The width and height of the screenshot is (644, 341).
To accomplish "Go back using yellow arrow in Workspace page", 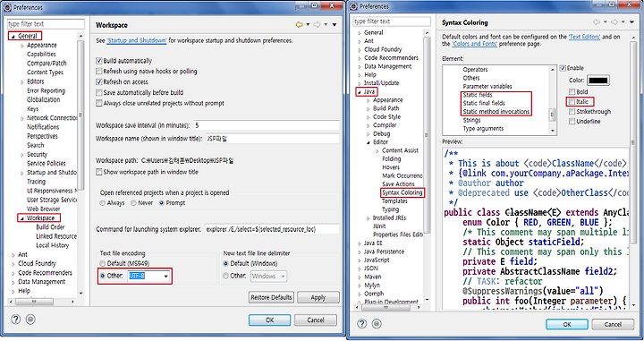I will pyautogui.click(x=300, y=25).
